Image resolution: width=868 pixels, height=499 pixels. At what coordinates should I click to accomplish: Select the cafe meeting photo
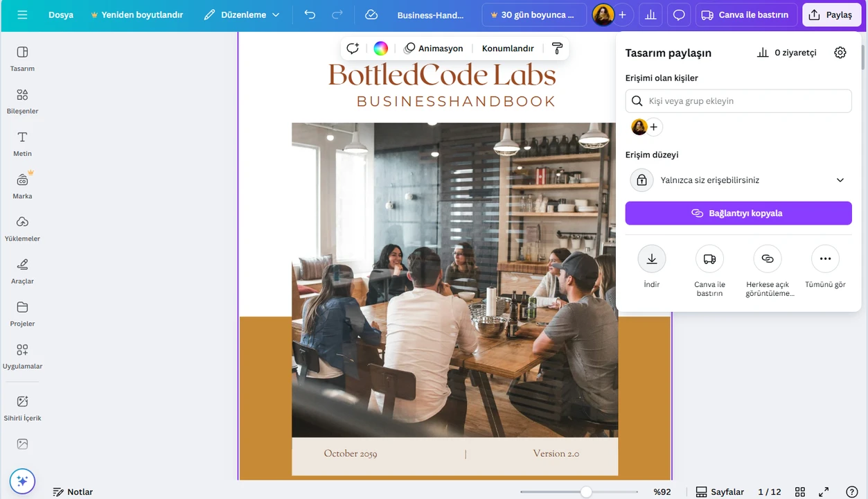click(x=454, y=280)
